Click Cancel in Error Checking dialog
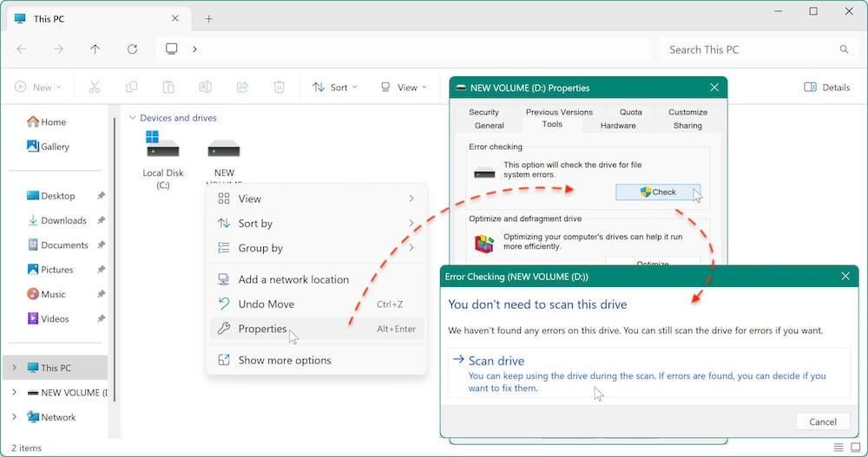Image resolution: width=868 pixels, height=457 pixels. point(823,421)
